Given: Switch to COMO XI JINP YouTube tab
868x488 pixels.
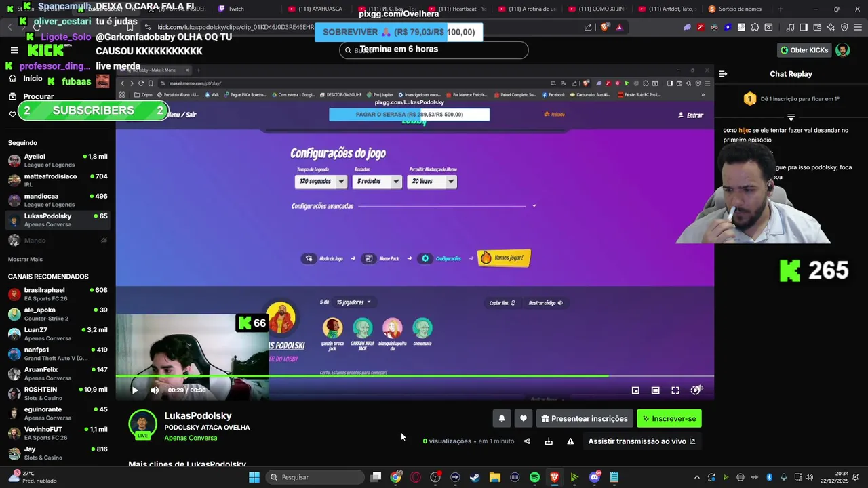Looking at the screenshot, I should click(x=597, y=9).
